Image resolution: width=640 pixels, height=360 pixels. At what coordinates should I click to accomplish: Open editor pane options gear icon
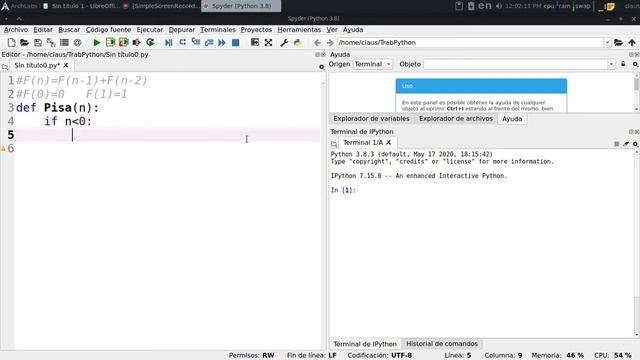click(322, 67)
